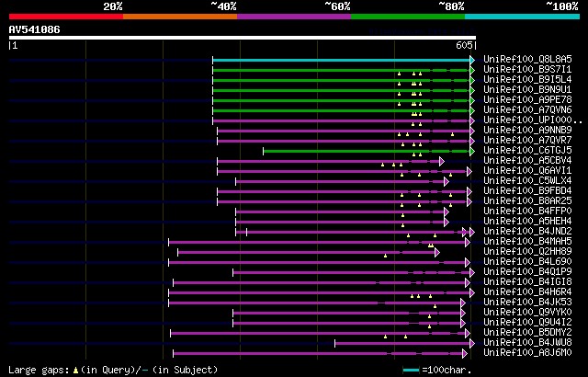588x377 pixels.
Task: Click the yellow gap marker on Q9U4I2 row
Action: click(429, 326)
